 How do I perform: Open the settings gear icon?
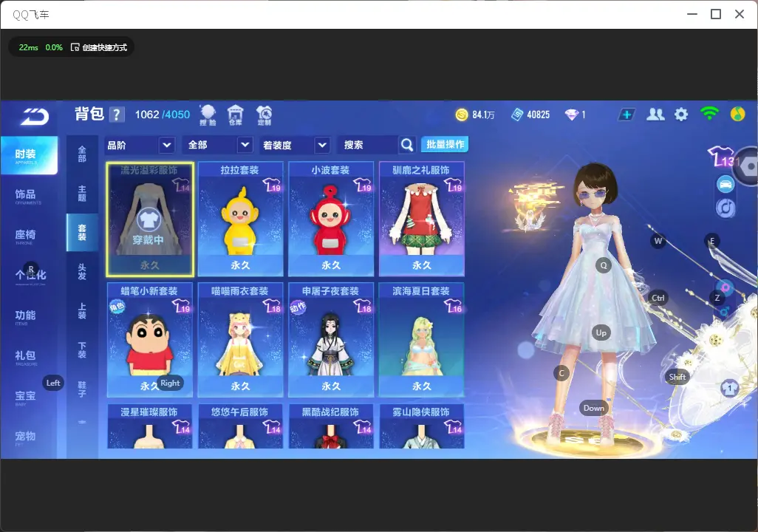(x=681, y=115)
